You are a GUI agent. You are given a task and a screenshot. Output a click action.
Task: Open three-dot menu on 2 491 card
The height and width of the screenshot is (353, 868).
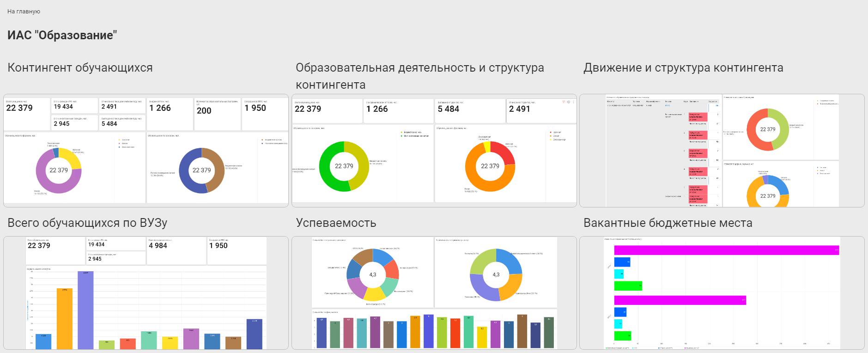574,102
